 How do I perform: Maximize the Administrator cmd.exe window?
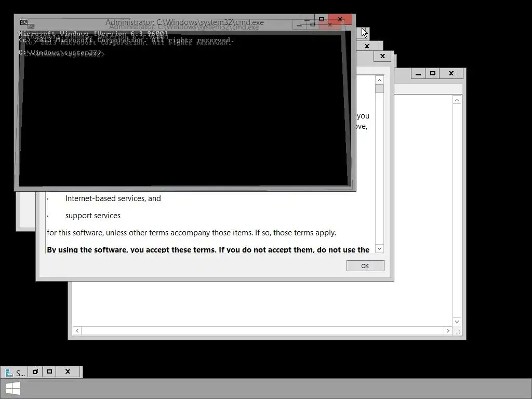coord(321,19)
